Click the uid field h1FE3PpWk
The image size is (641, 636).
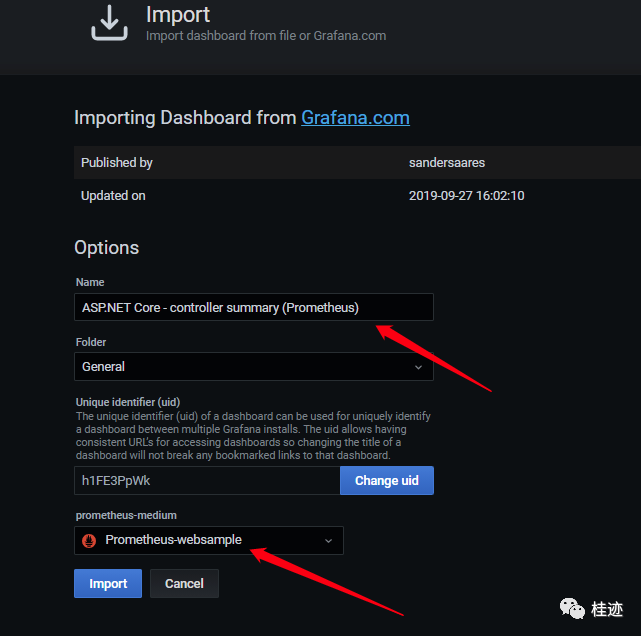207,481
